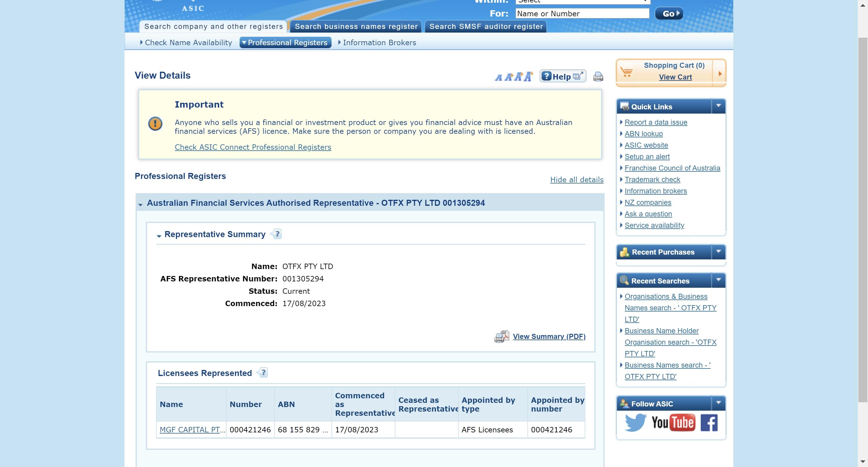Viewport: 868px width, 467px height.
Task: Select the Search business names register tab
Action: click(357, 25)
